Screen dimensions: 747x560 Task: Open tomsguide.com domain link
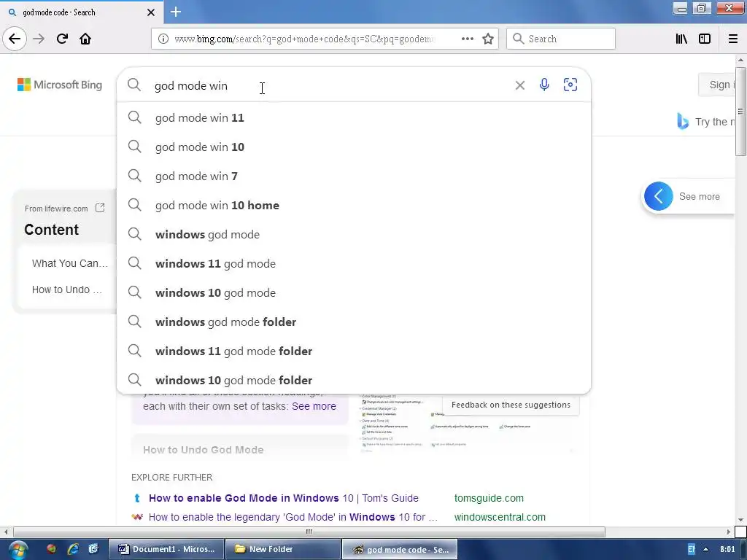pyautogui.click(x=489, y=498)
